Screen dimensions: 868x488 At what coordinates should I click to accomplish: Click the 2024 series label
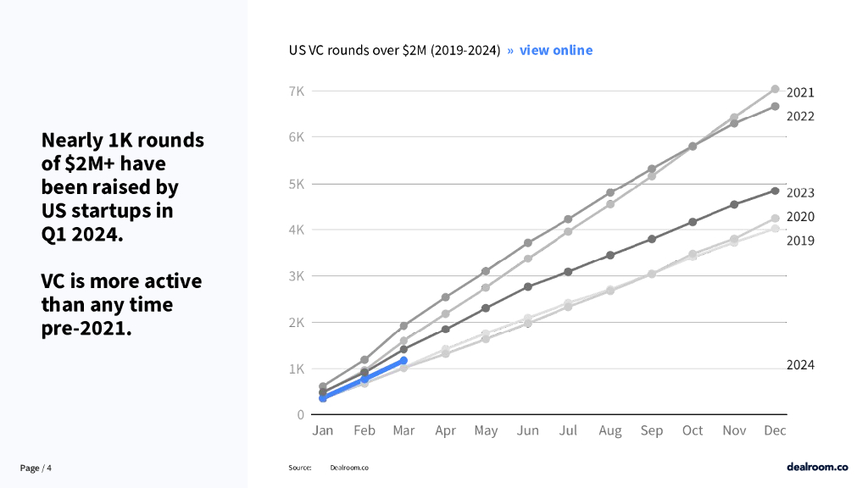(800, 365)
